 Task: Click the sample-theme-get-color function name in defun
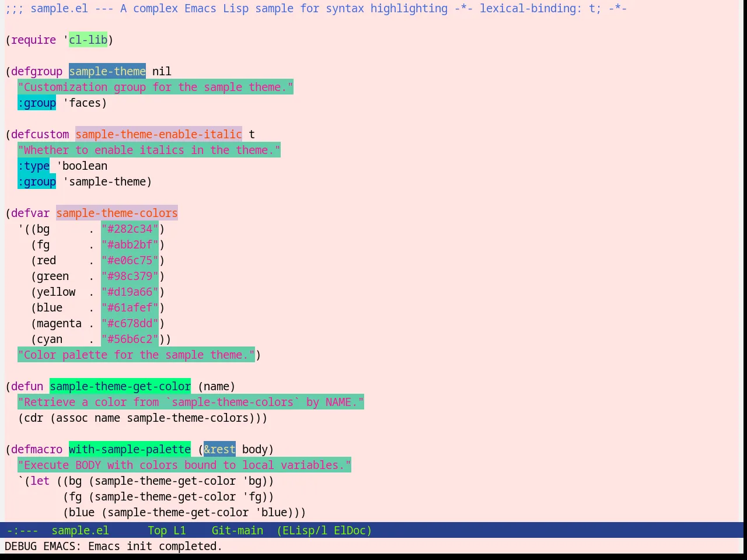[x=120, y=386]
